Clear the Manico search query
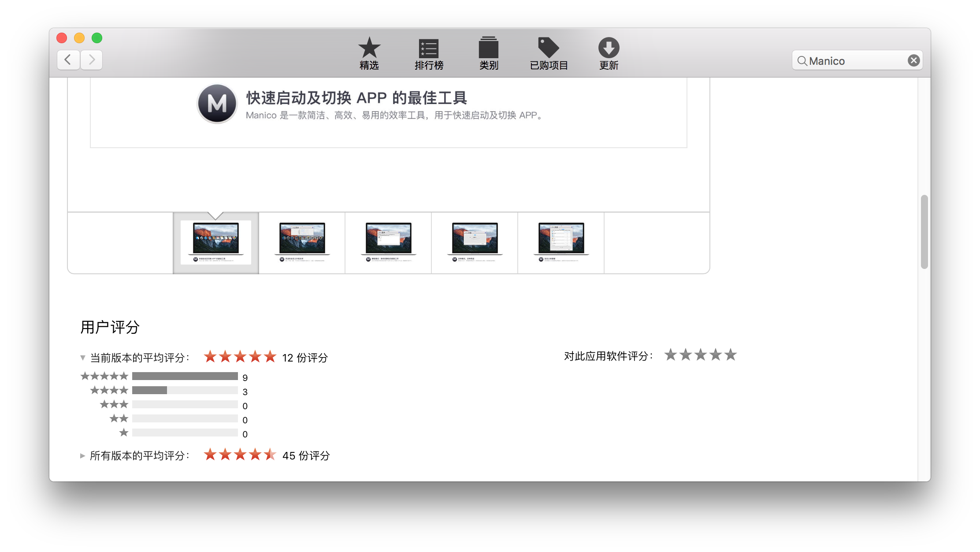 [913, 60]
